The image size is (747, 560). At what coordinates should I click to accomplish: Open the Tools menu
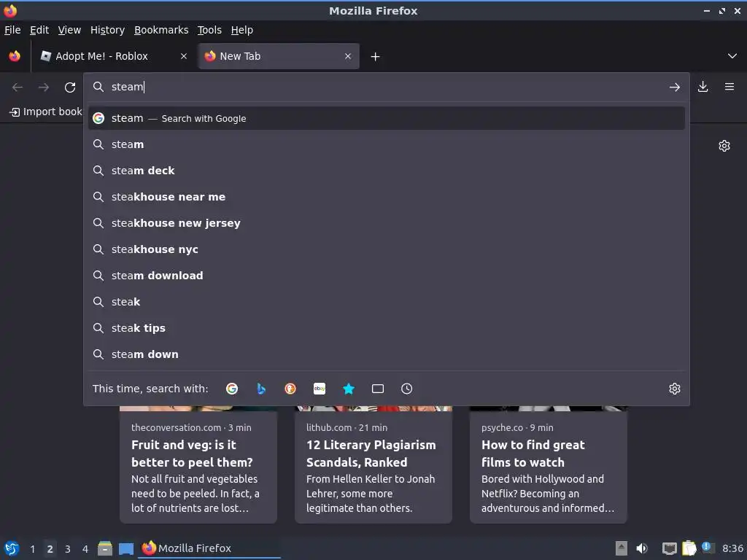[209, 30]
